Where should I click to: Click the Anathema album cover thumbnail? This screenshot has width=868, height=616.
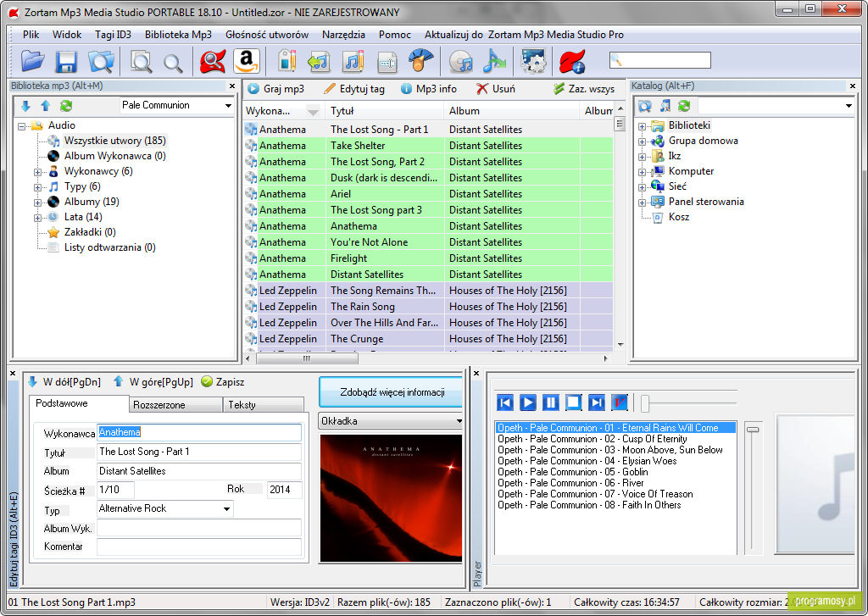(x=391, y=498)
